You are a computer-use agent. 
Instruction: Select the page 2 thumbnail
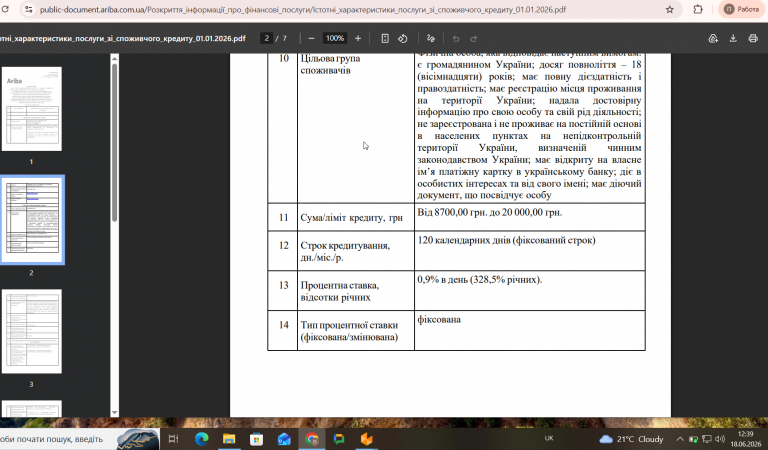(x=32, y=220)
